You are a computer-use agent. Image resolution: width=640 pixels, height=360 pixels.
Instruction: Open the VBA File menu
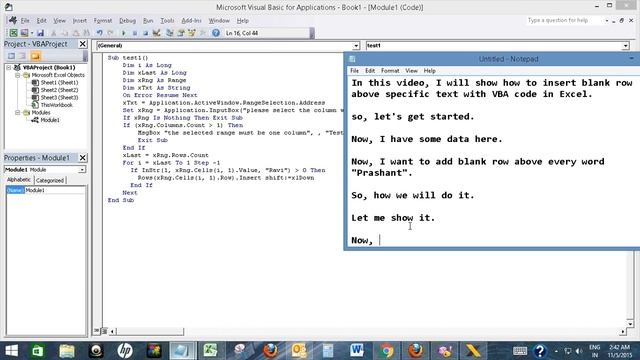[25, 20]
